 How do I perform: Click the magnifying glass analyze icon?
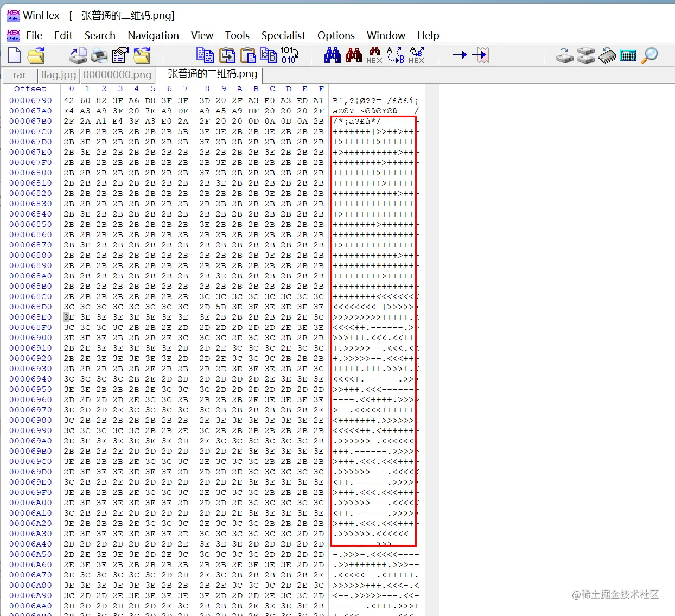point(649,55)
